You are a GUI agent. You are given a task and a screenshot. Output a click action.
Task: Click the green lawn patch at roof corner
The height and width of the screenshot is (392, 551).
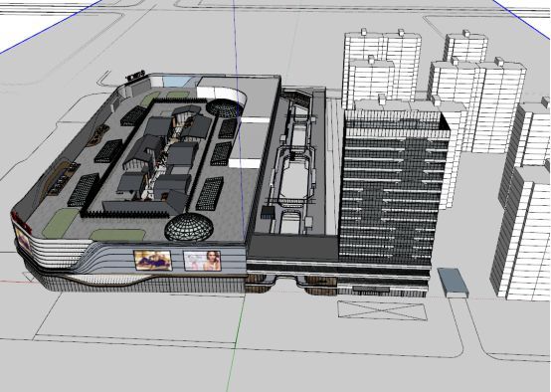click(x=61, y=223)
